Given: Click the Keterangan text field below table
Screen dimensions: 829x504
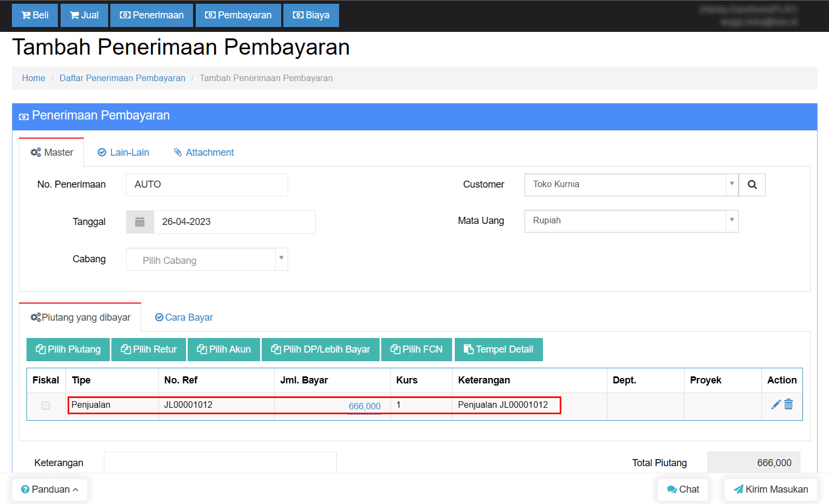Looking at the screenshot, I should click(220, 462).
